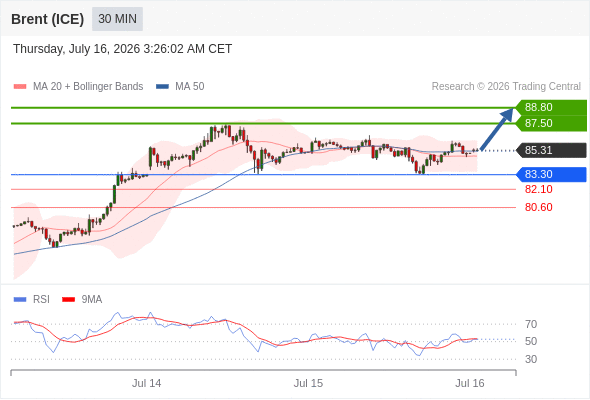Click the 80.60 red support label
The width and height of the screenshot is (590, 400).
pyautogui.click(x=538, y=207)
